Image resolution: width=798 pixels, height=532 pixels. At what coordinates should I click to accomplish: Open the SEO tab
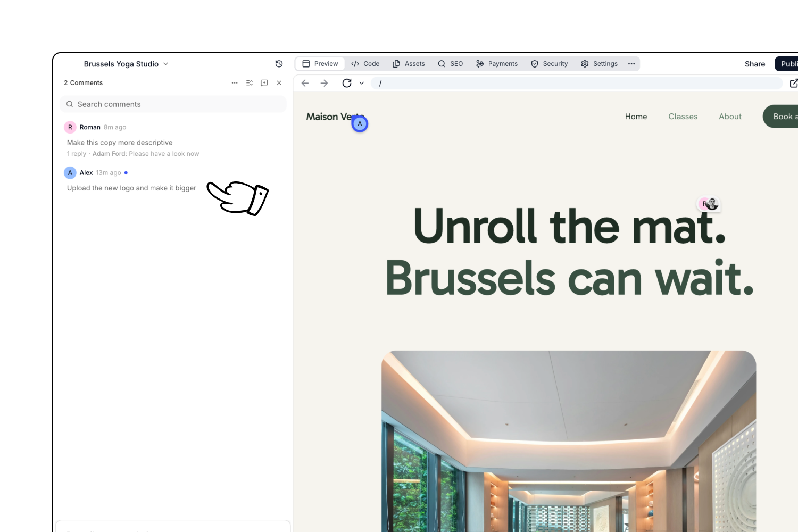tap(450, 64)
